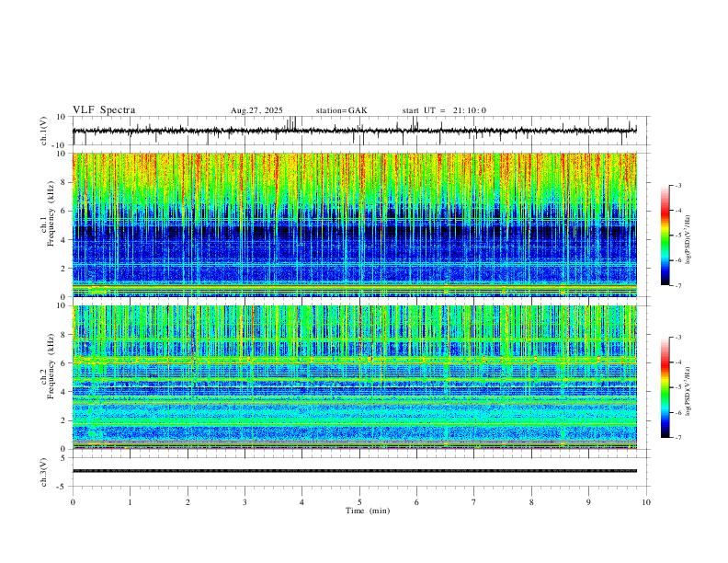Image resolution: width=728 pixels, height=563 pixels.
Task: Click the time axis tick label "9"
Action: 588,502
